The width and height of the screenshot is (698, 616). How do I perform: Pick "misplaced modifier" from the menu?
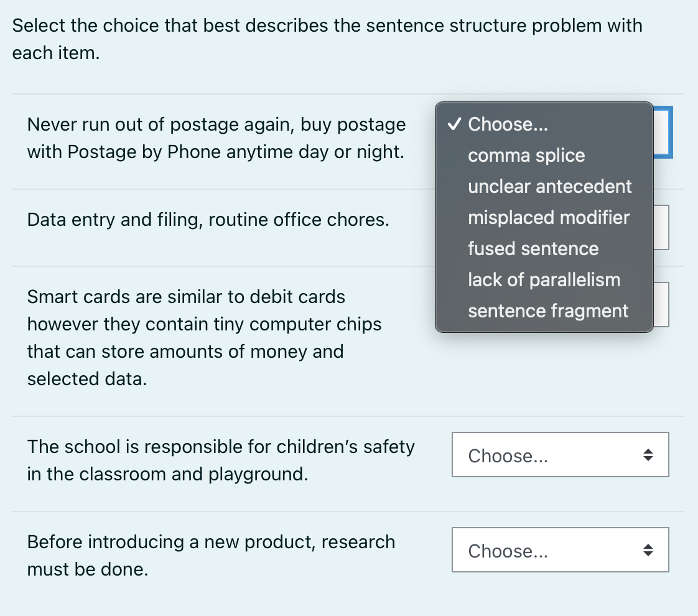coord(549,218)
